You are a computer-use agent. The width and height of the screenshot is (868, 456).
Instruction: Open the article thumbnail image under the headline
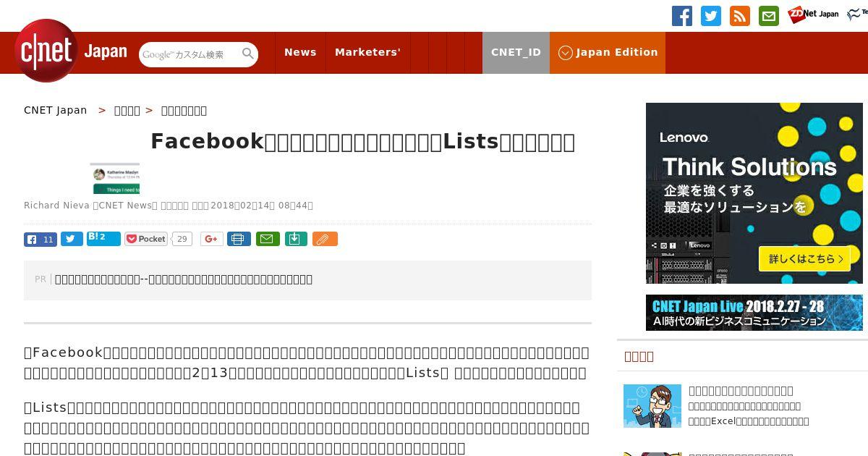pyautogui.click(x=114, y=178)
